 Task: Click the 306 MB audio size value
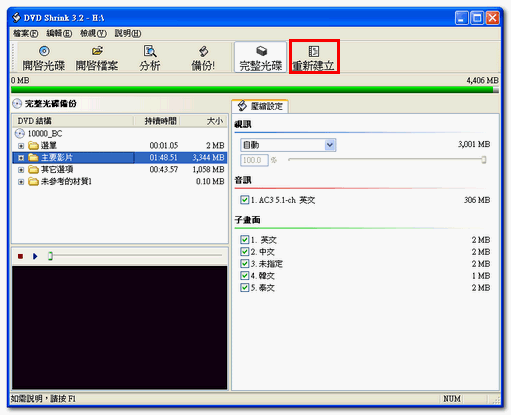(x=477, y=200)
